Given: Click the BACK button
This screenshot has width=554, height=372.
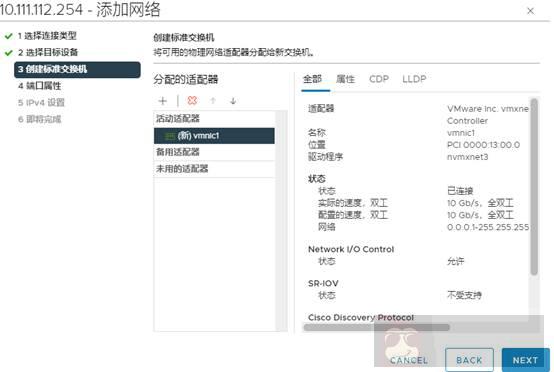Looking at the screenshot, I should (469, 360).
